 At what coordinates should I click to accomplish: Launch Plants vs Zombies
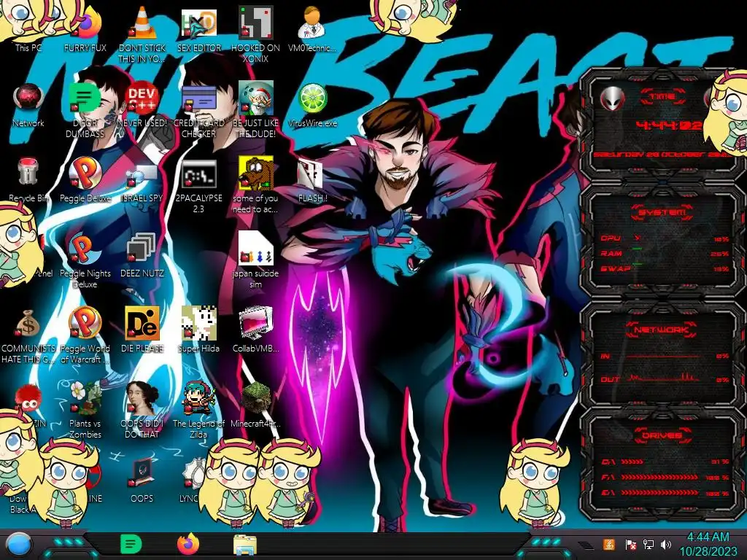point(85,411)
